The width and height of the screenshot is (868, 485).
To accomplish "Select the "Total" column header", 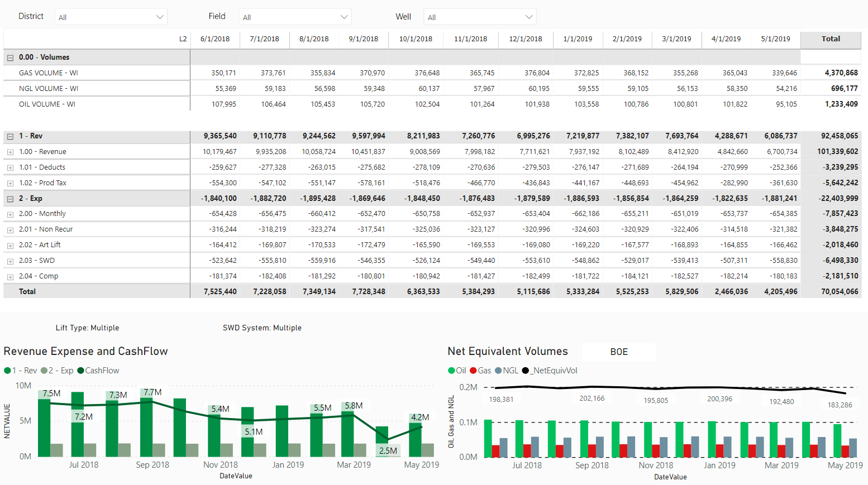I will pyautogui.click(x=831, y=39).
